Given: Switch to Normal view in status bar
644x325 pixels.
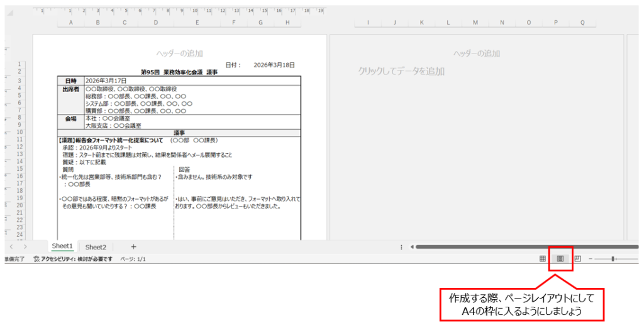Looking at the screenshot, I should [542, 259].
